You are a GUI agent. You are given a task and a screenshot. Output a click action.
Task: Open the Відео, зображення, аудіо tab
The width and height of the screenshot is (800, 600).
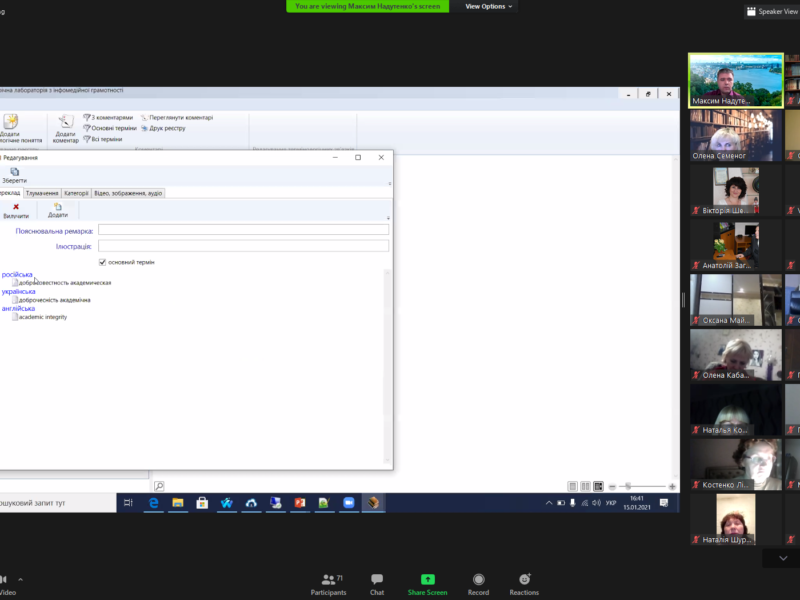pyautogui.click(x=128, y=193)
